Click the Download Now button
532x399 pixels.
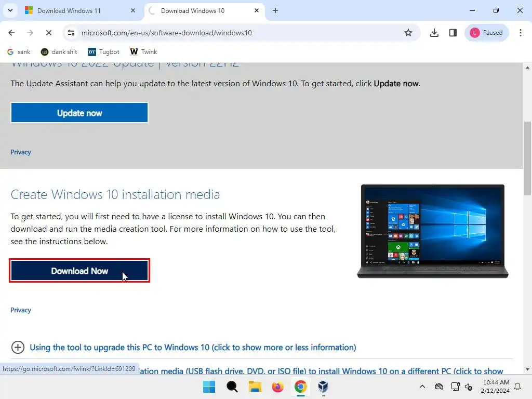[79, 271]
